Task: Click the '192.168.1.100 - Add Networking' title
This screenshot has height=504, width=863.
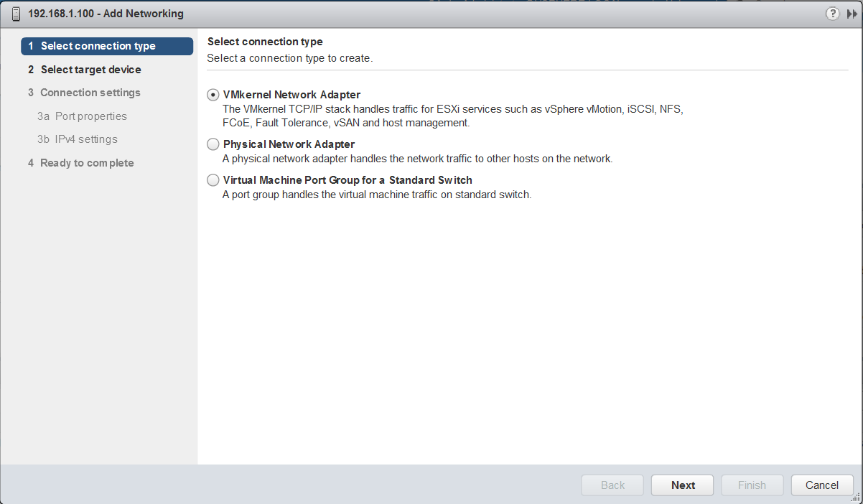Action: coord(106,14)
